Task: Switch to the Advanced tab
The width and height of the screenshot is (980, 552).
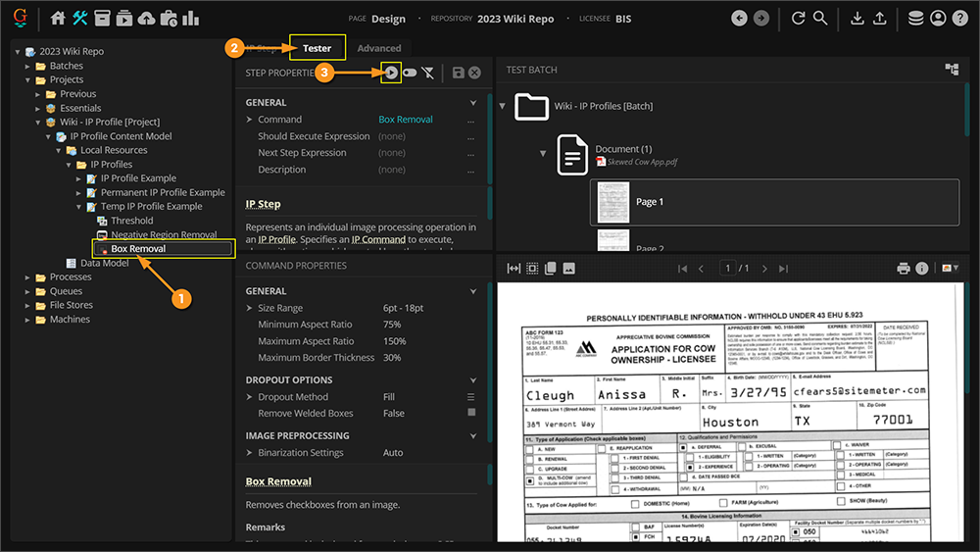Action: click(378, 48)
